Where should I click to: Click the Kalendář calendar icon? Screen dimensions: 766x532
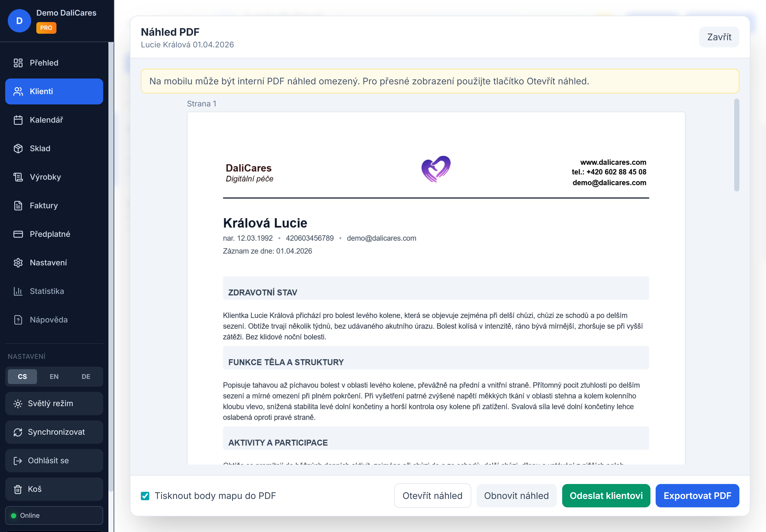coord(18,120)
